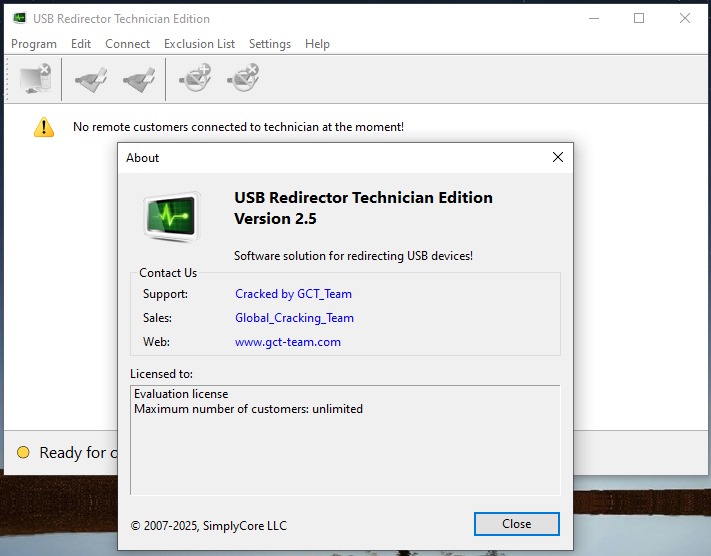Click the yellow warning triangle icon
This screenshot has width=711, height=556.
click(44, 127)
